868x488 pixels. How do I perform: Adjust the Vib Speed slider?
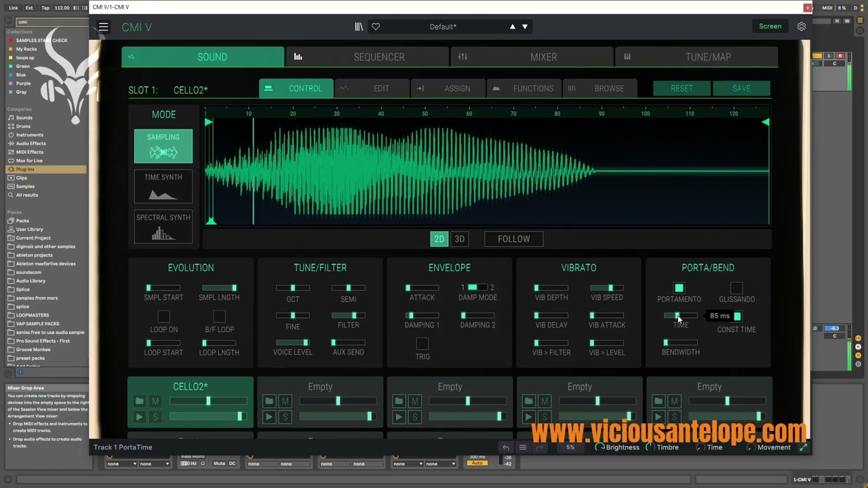tap(606, 288)
